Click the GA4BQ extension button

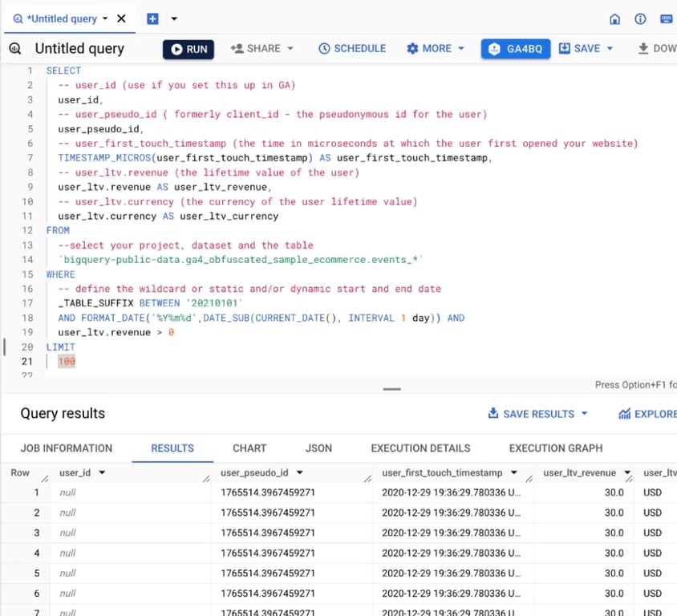[x=516, y=49]
